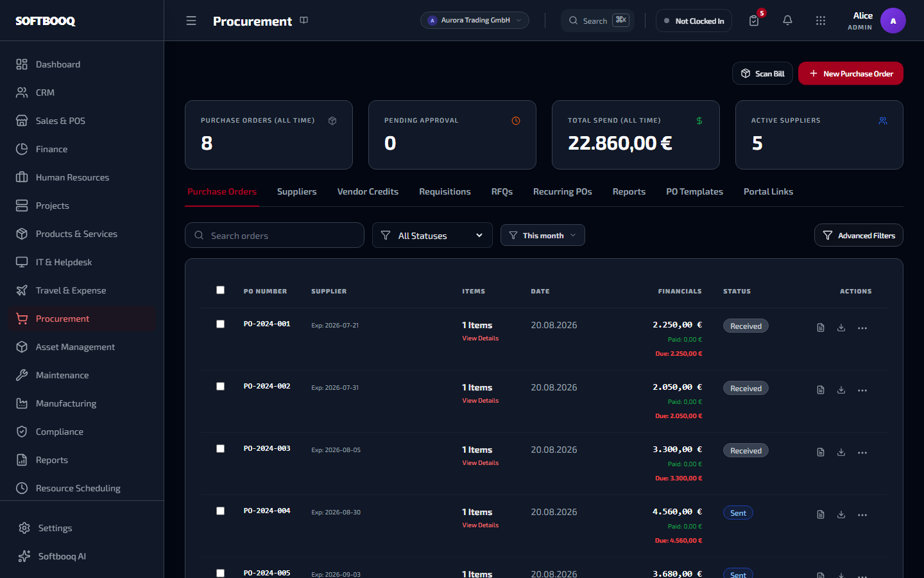Open Advanced Filters
The image size is (924, 578).
coord(859,235)
